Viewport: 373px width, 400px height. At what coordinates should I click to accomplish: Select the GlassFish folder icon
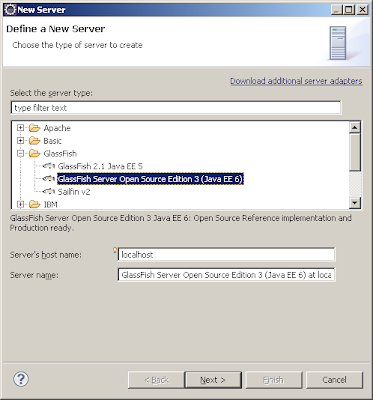(x=34, y=153)
